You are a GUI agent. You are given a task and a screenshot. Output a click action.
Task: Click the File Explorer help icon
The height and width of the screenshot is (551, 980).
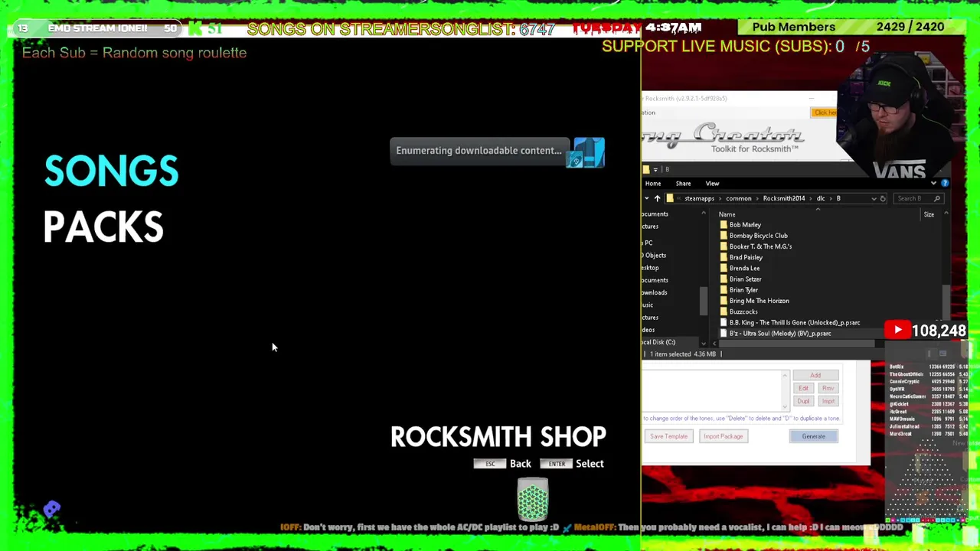point(945,184)
